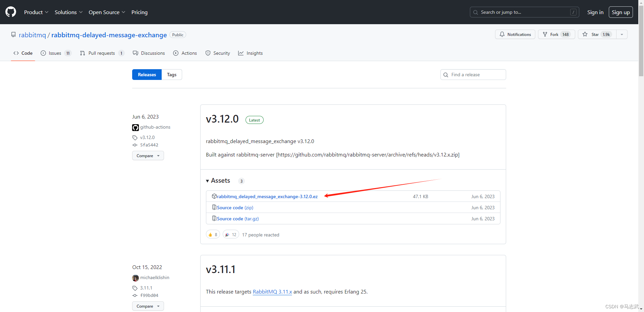Click the 47.1 KB file size text

tap(421, 196)
